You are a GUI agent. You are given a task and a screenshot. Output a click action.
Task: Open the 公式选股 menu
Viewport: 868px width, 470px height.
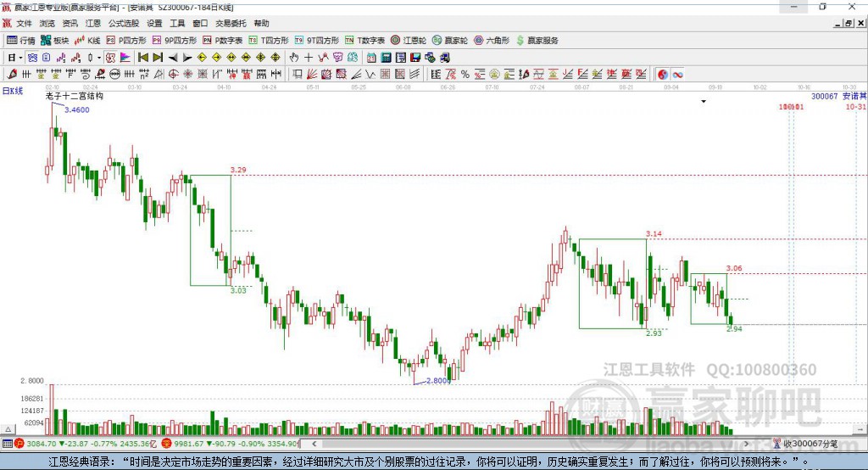(124, 23)
